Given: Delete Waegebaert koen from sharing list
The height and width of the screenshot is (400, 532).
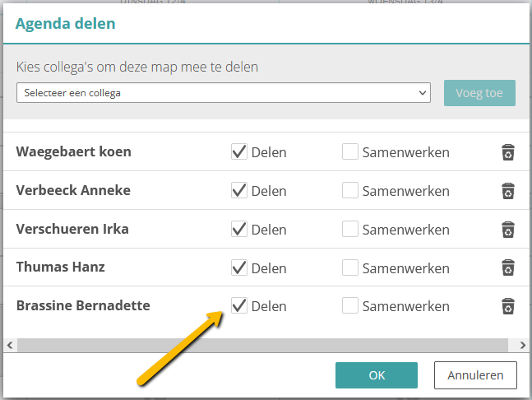Looking at the screenshot, I should [x=508, y=152].
